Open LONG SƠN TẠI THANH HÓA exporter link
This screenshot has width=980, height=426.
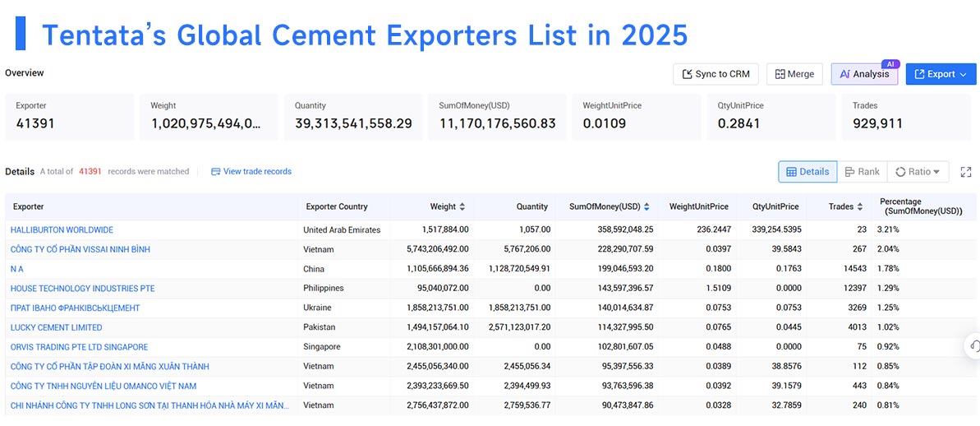tap(150, 405)
